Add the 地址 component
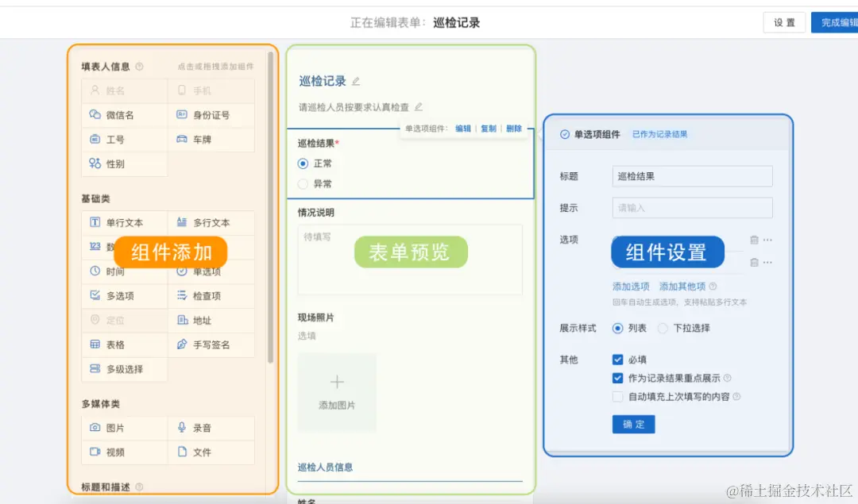This screenshot has width=858, height=504. coord(211,321)
